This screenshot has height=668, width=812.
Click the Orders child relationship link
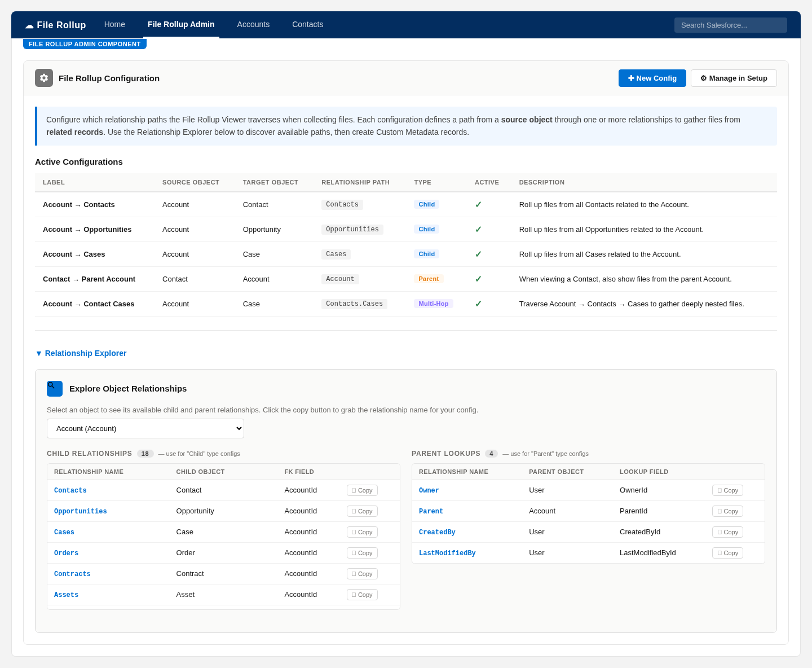coord(66,553)
